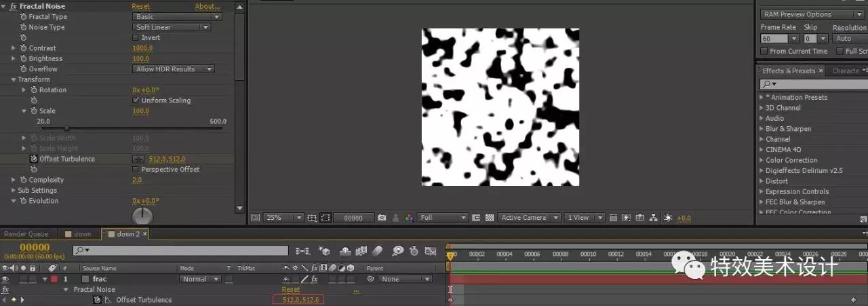
Task: Open the Noise Type dropdown set to Soft Linear
Action: pos(172,27)
